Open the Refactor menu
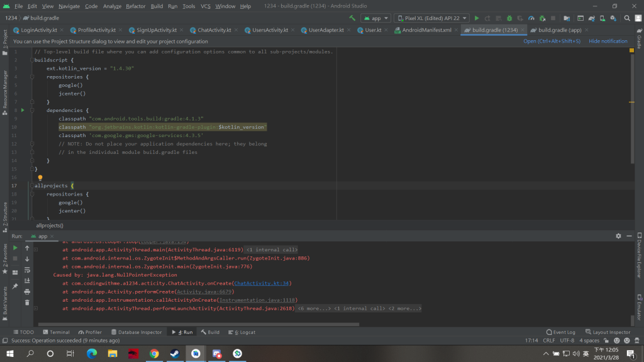The image size is (644, 362). pos(136,6)
